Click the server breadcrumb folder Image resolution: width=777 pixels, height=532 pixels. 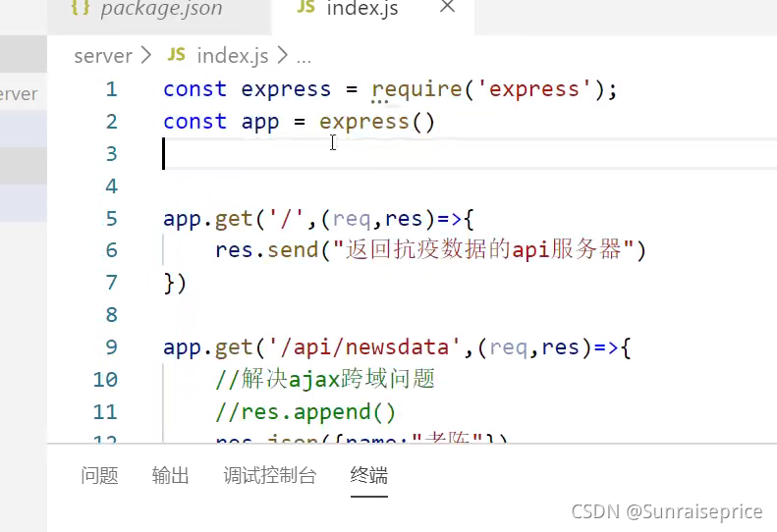(103, 56)
